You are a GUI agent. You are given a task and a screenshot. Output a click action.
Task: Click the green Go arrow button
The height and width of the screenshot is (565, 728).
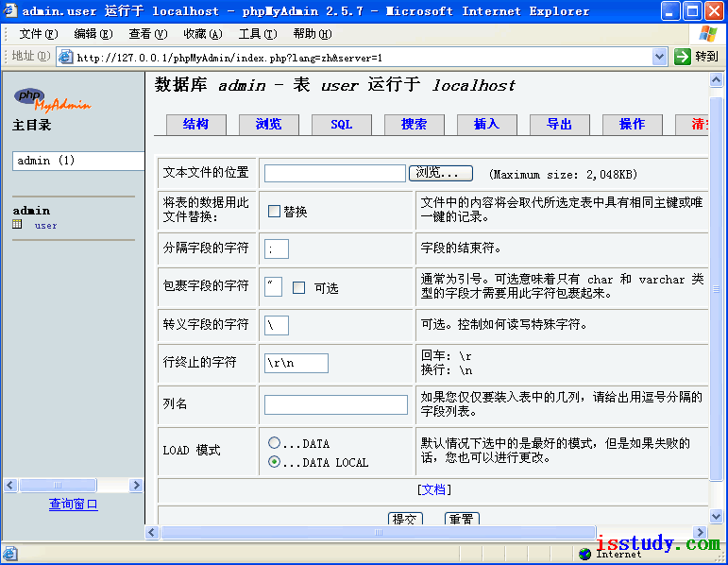tap(683, 57)
